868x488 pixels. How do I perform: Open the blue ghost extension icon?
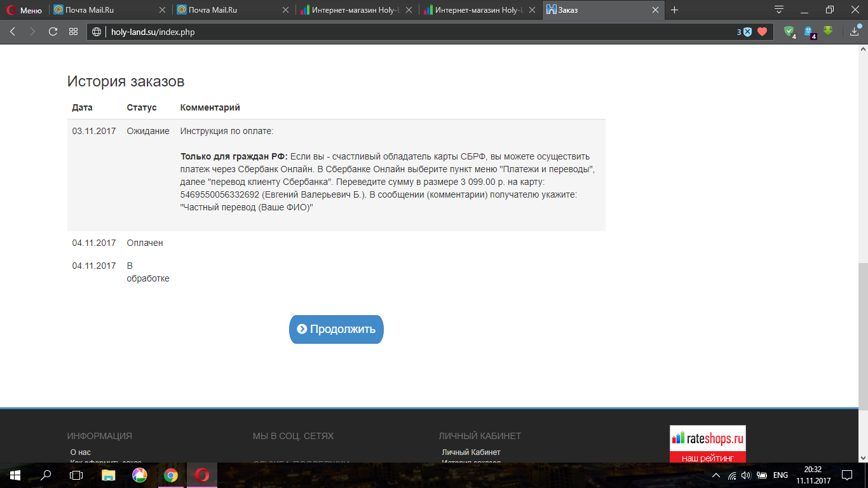809,32
